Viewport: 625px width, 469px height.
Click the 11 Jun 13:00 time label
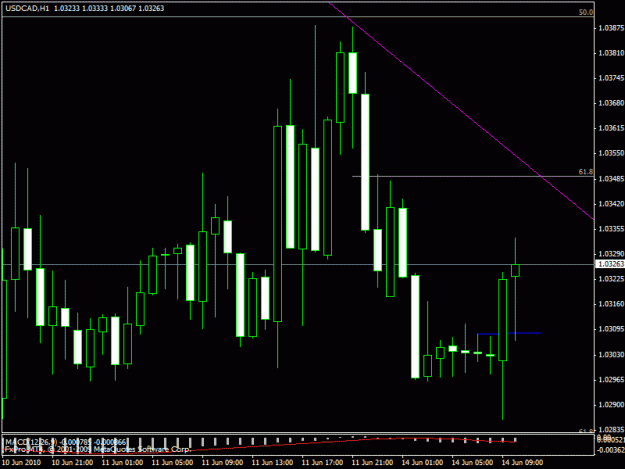(273, 463)
